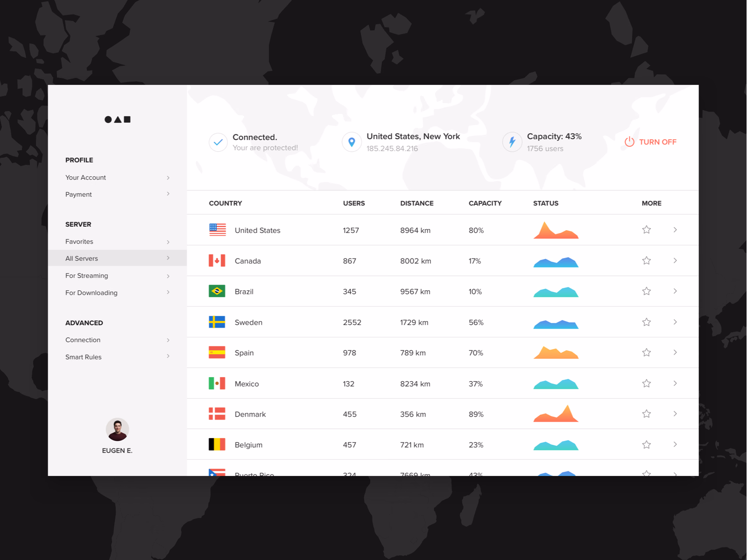This screenshot has width=747, height=560.
Task: Open the Favorites menu item
Action: click(117, 241)
